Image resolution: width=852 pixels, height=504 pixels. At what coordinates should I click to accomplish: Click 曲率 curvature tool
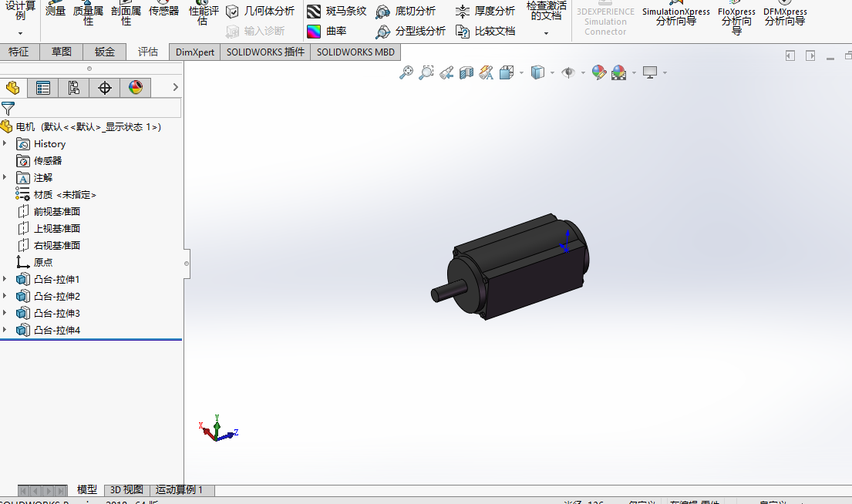click(x=327, y=31)
